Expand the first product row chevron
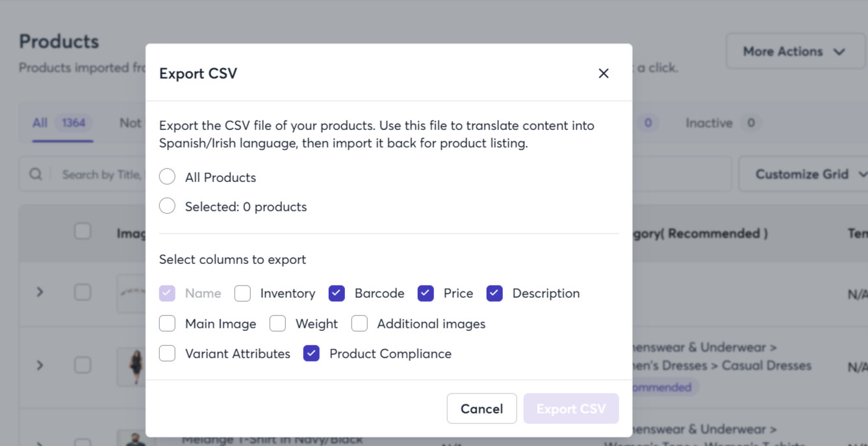The image size is (868, 446). (40, 292)
